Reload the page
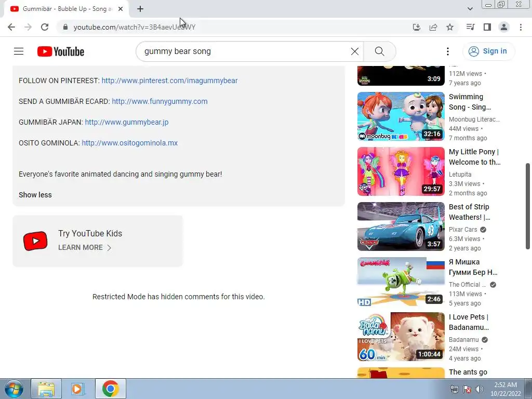532x399 pixels. tap(45, 27)
